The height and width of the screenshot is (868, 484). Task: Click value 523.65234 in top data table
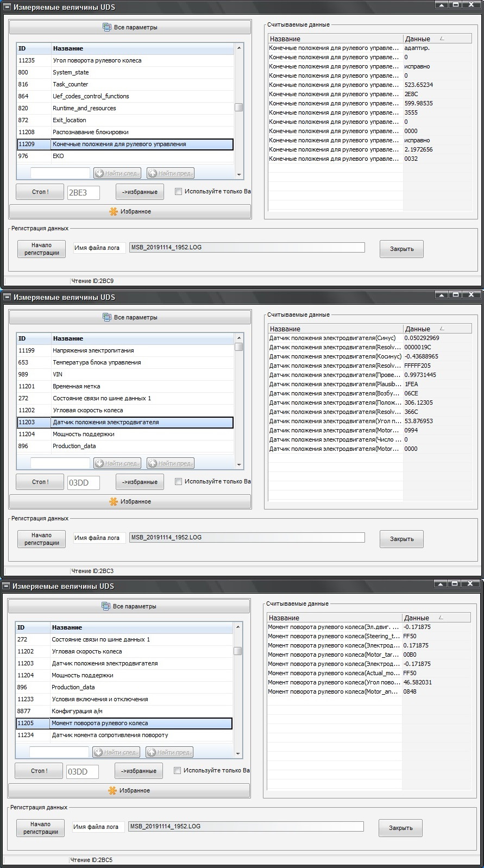tap(419, 85)
